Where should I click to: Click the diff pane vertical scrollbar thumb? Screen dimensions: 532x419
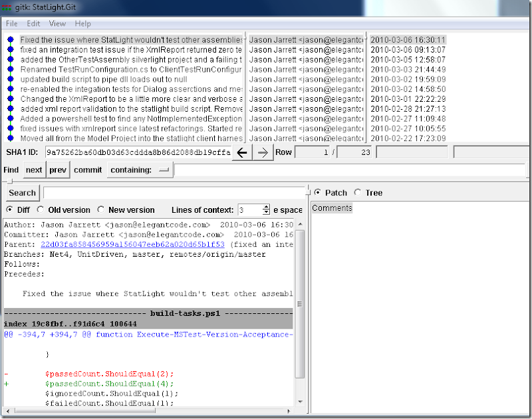pyautogui.click(x=300, y=304)
